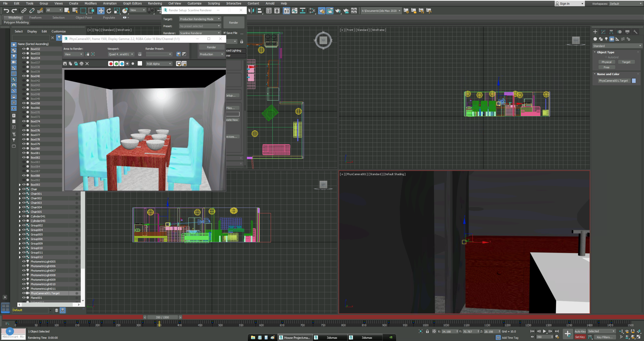Viewport: 644px width, 341px height.
Task: Click the Set Key button
Action: [x=580, y=337]
